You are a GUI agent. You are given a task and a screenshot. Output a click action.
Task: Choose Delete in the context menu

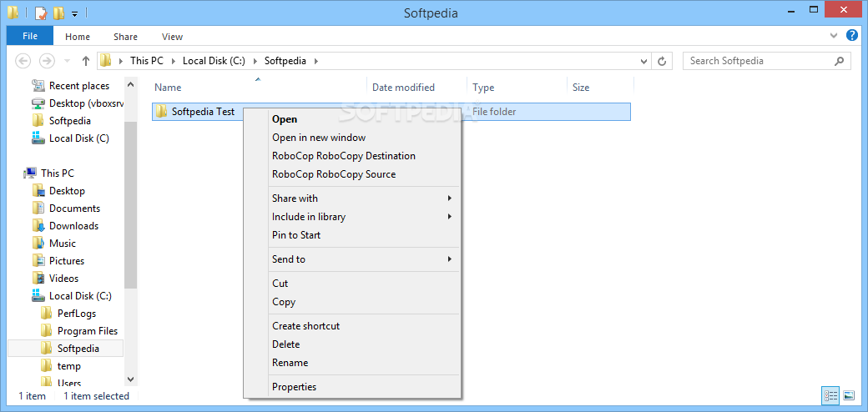click(285, 344)
